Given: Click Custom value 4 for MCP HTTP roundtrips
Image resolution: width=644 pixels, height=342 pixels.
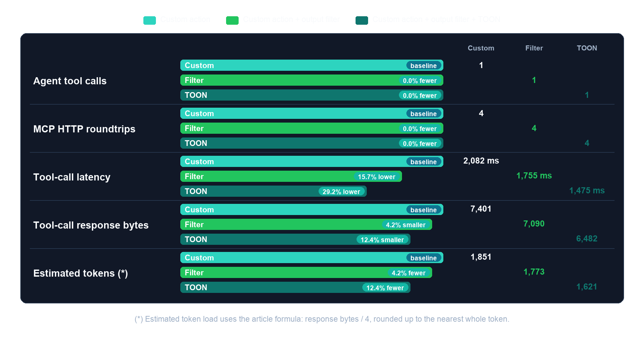Looking at the screenshot, I should pyautogui.click(x=481, y=113).
